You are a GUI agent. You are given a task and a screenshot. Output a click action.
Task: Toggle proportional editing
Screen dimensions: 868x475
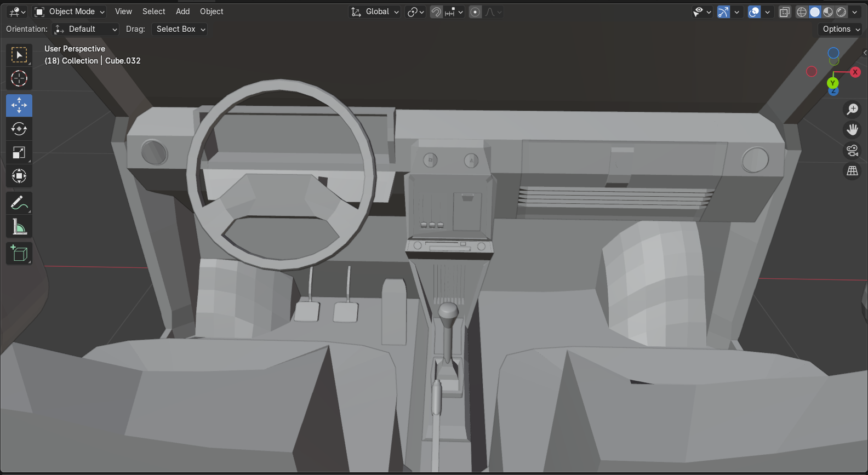[x=475, y=12]
